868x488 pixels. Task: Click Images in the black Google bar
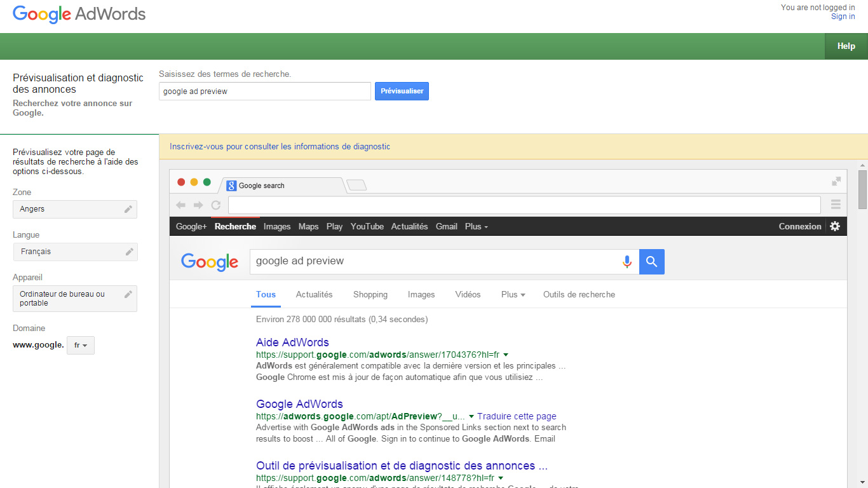point(277,226)
